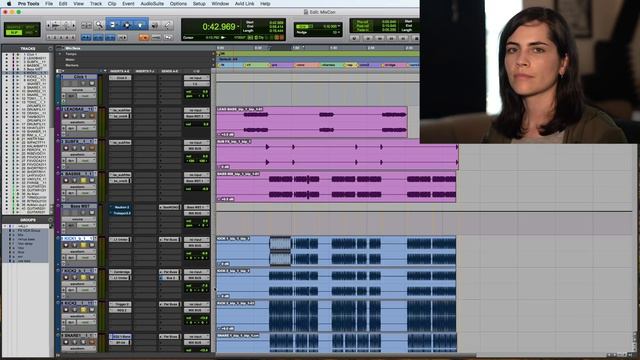Open the Grid value dropdown
The width and height of the screenshot is (640, 360).
[x=339, y=26]
